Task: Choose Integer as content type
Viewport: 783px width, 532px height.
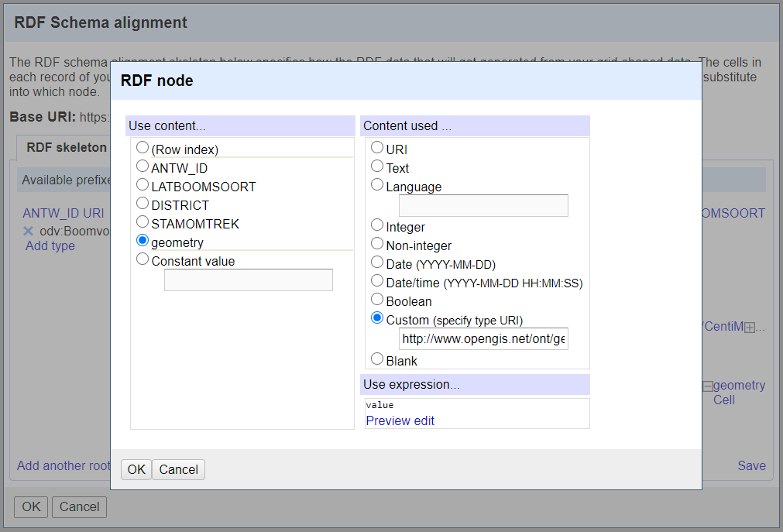Action: (x=377, y=226)
